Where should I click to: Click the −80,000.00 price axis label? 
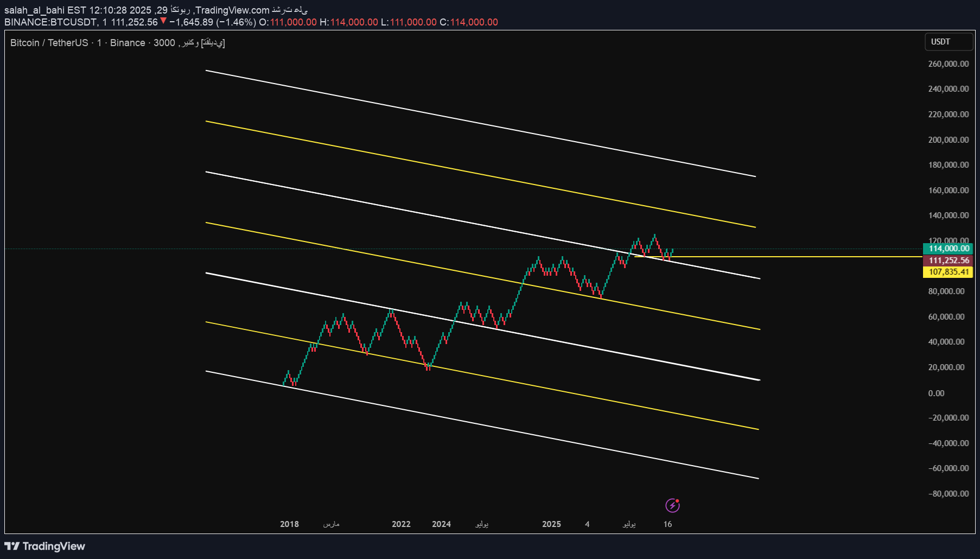pyautogui.click(x=948, y=494)
